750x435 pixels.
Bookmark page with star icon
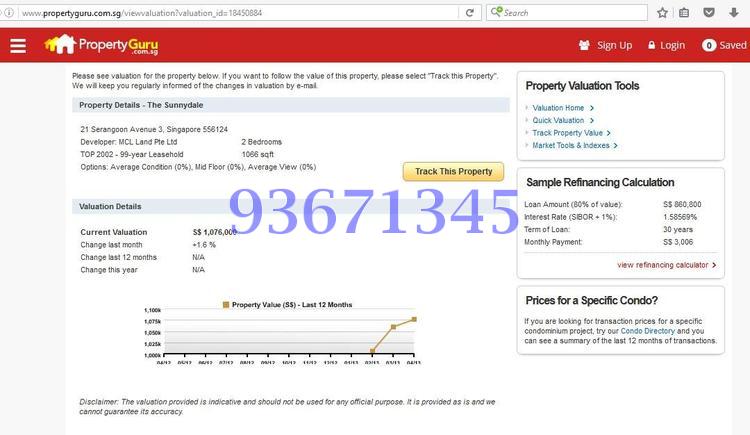coord(662,13)
